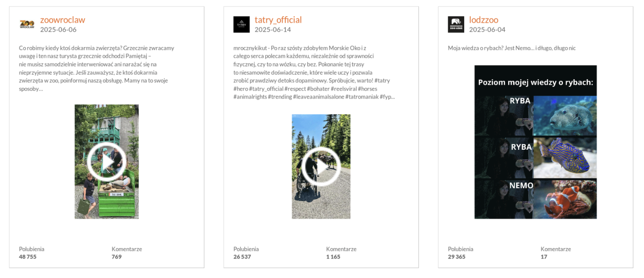The image size is (644, 278).
Task: Click the zoowroclaw post caption about feeding animals
Action: pos(97,68)
